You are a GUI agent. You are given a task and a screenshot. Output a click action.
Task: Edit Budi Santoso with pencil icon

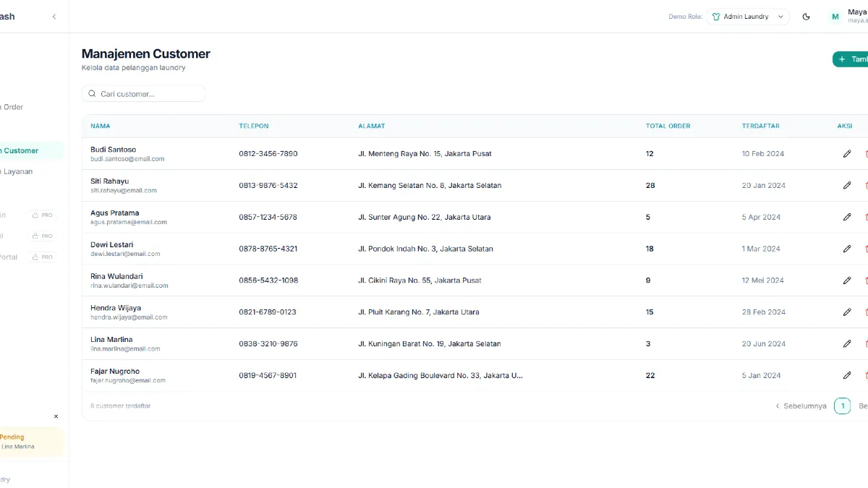click(847, 153)
